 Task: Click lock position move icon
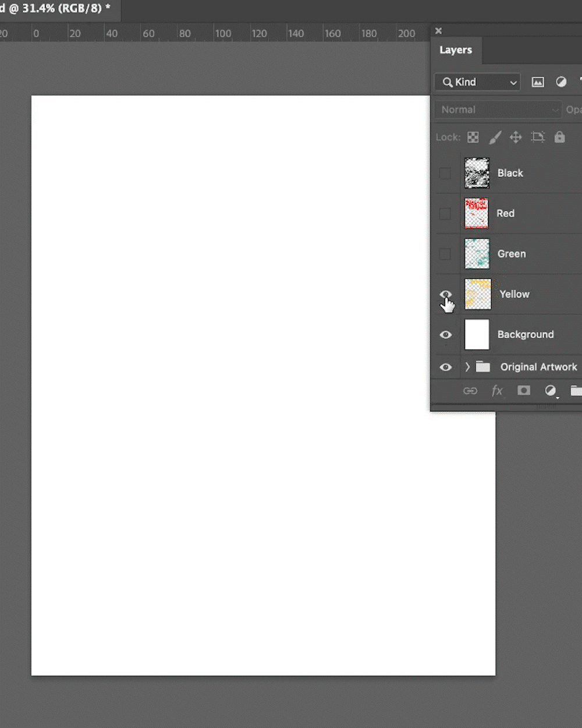point(516,137)
